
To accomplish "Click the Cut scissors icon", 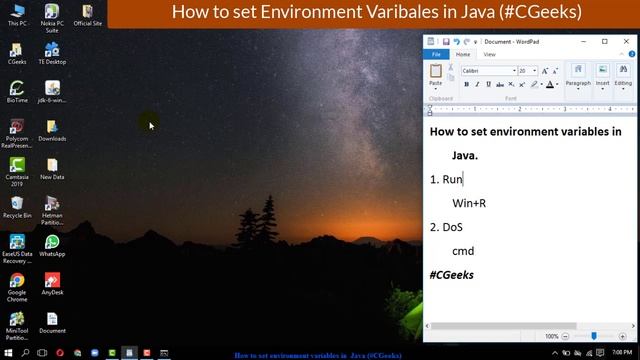I will click(451, 67).
